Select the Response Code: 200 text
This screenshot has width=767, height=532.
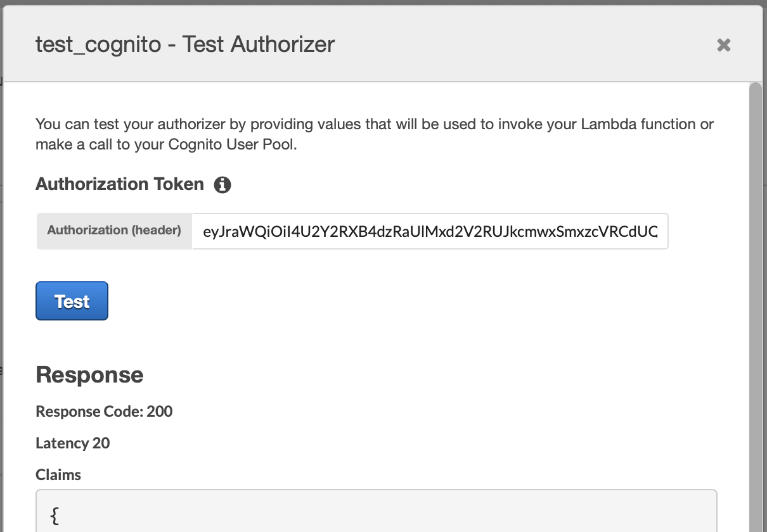(x=104, y=412)
